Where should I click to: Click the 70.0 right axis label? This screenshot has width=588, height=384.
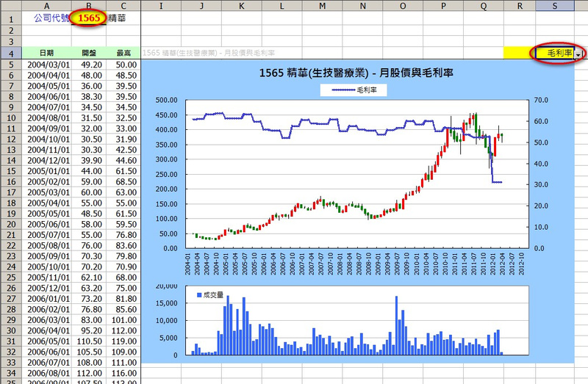(x=541, y=100)
